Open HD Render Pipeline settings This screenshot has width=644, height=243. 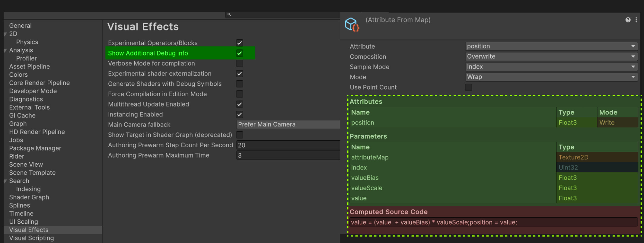pyautogui.click(x=37, y=132)
